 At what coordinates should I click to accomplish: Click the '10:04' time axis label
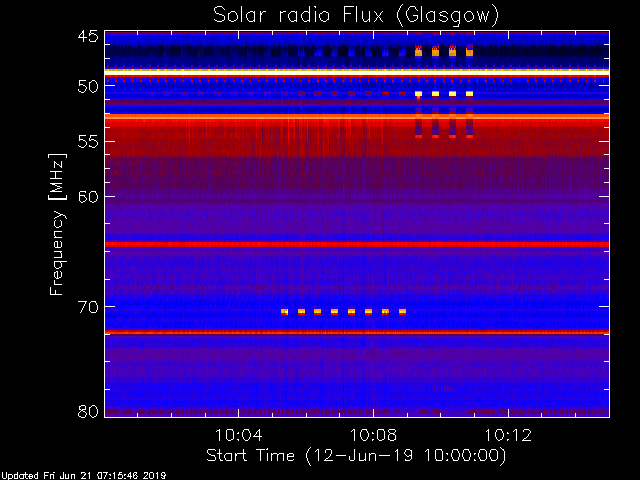point(238,435)
